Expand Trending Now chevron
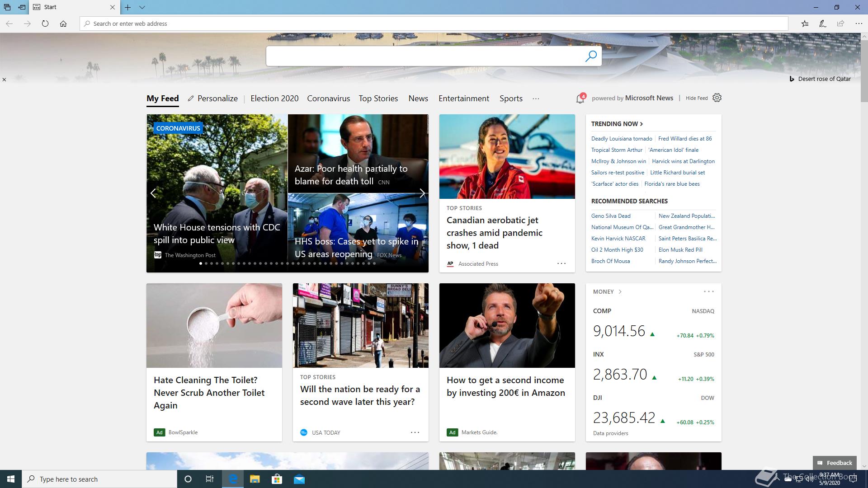868x488 pixels. tap(642, 124)
